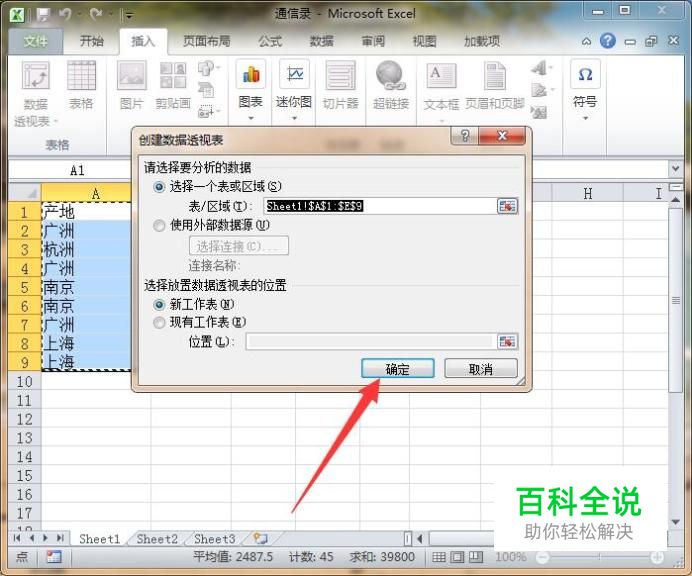Open the Sheet2 worksheet tab
Screen dimensions: 692x576
[157, 538]
